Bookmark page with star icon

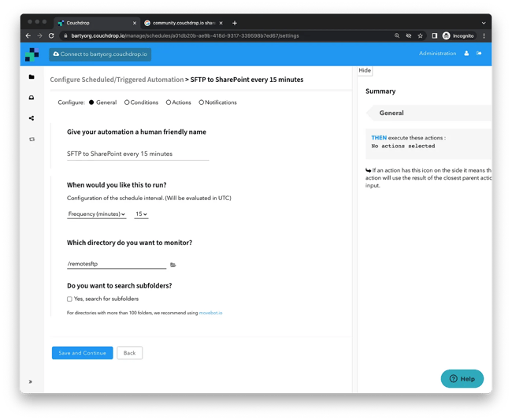point(421,35)
